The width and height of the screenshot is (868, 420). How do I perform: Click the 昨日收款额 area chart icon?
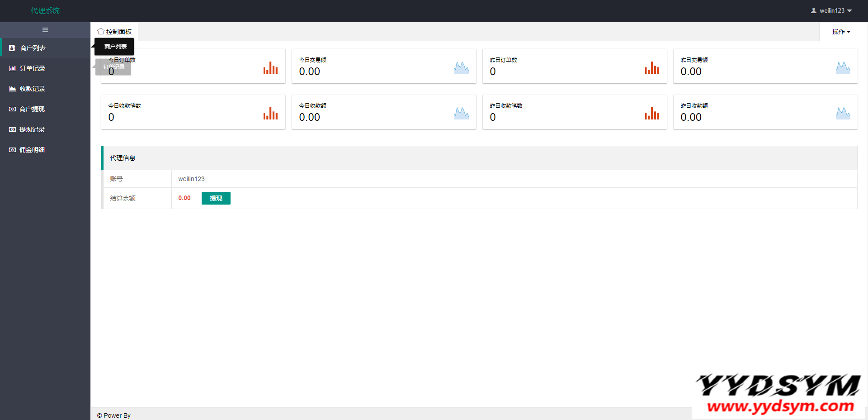(843, 114)
